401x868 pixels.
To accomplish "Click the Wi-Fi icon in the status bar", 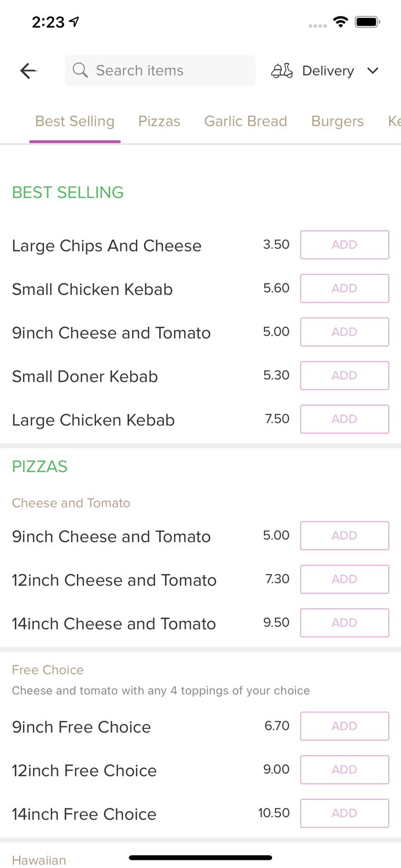I will pos(340,21).
